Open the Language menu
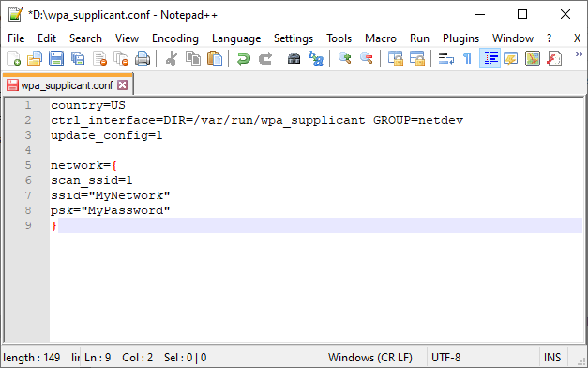This screenshot has width=588, height=368. click(x=236, y=38)
